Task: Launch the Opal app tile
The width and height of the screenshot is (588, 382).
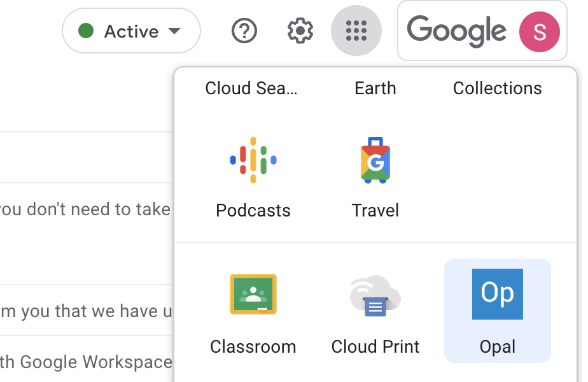Action: point(497,310)
